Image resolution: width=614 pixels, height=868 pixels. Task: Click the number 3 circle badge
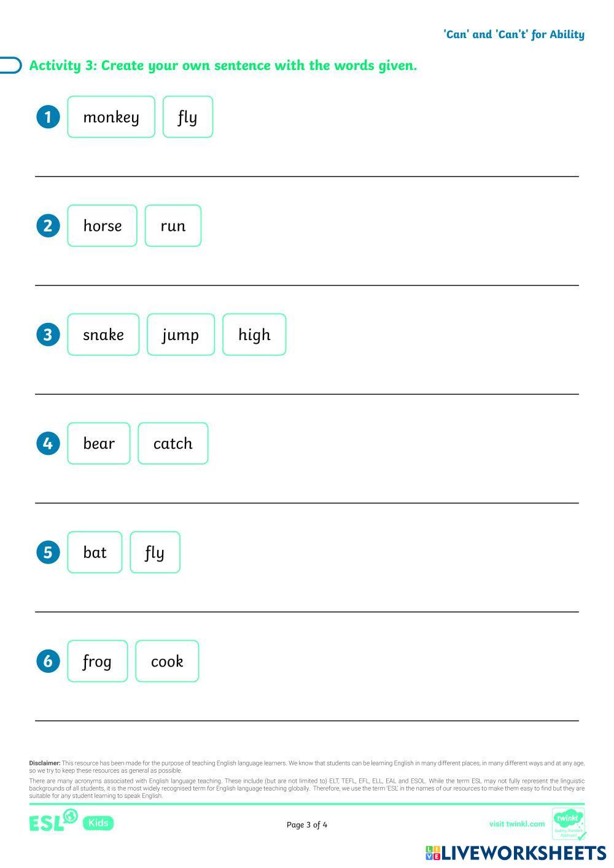pyautogui.click(x=49, y=335)
